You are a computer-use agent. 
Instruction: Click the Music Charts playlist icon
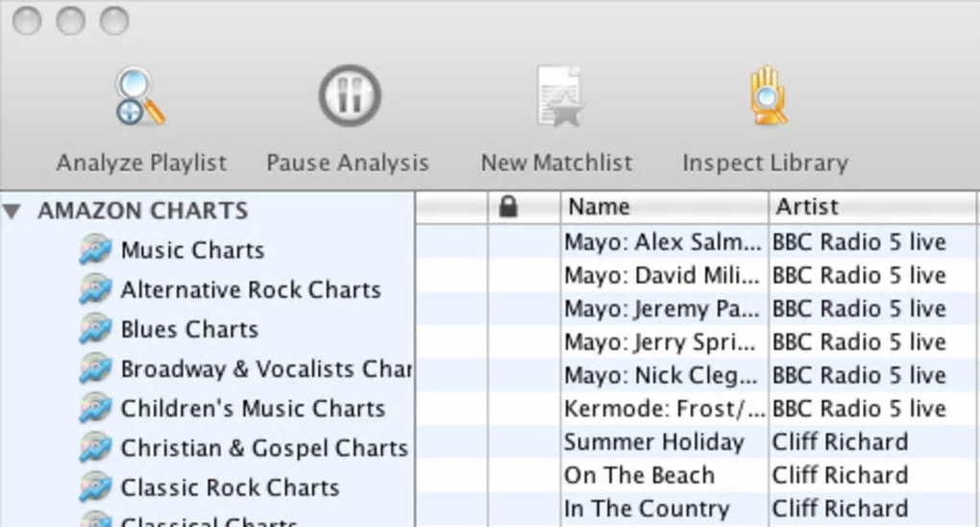tap(95, 250)
